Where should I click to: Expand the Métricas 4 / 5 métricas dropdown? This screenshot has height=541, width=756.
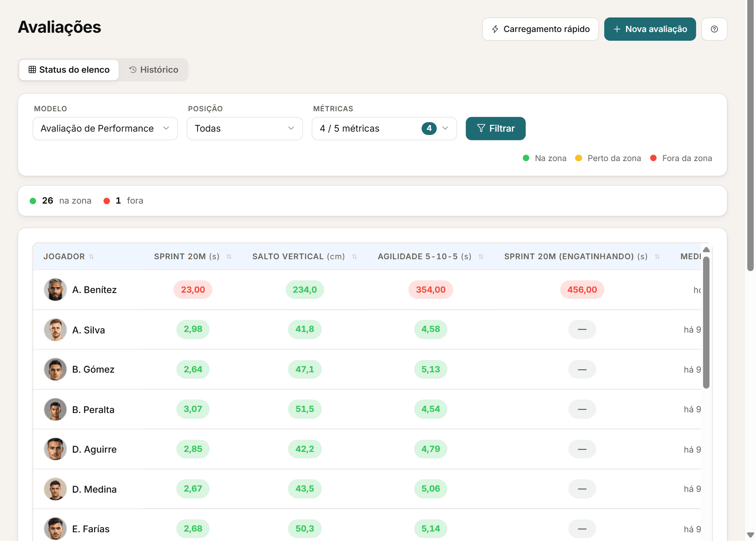384,128
